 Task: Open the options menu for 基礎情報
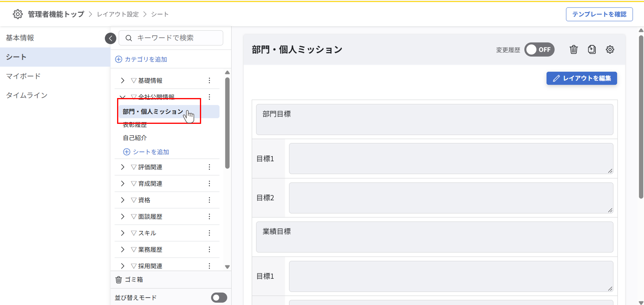pos(209,80)
